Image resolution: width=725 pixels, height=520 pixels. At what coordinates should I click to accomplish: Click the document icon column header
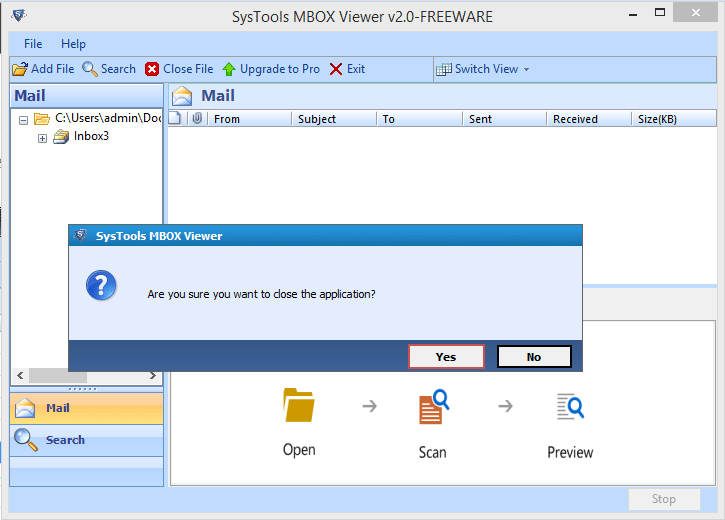coord(175,118)
